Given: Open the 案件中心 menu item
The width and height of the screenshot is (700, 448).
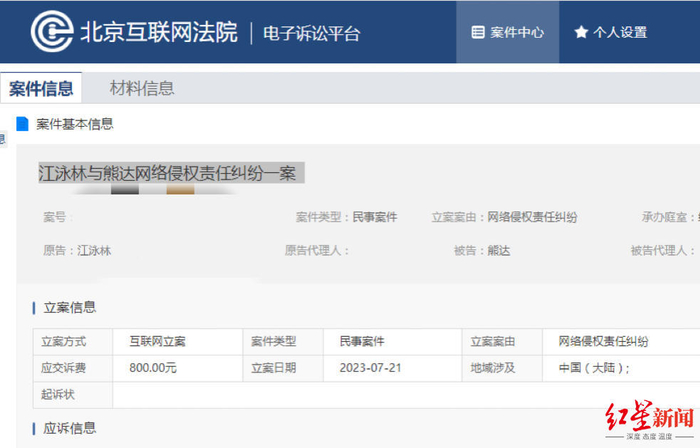Looking at the screenshot, I should tap(508, 32).
